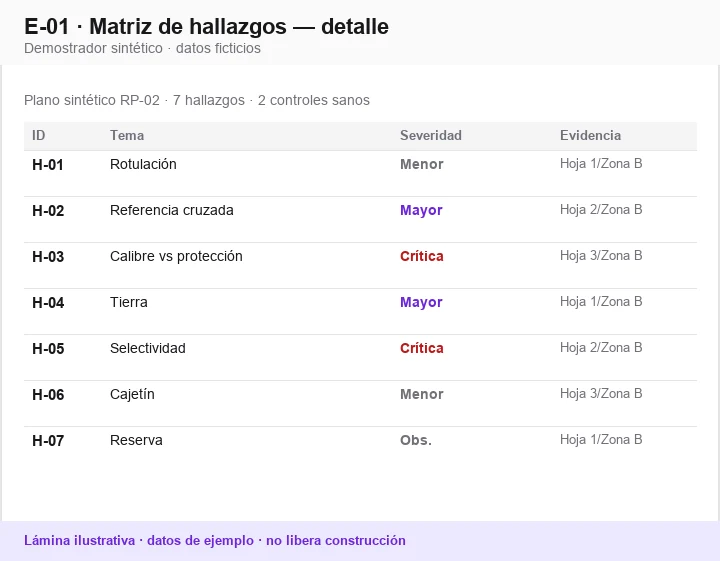Click the 'Tierra' topic cell
Image resolution: width=720 pixels, height=561 pixels.
129,302
